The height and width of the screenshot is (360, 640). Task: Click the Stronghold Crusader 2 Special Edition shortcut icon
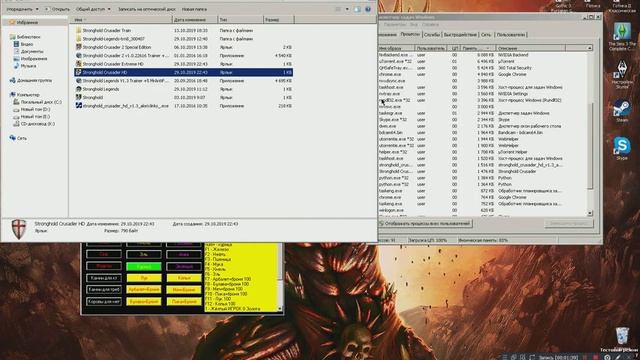[x=78, y=47]
